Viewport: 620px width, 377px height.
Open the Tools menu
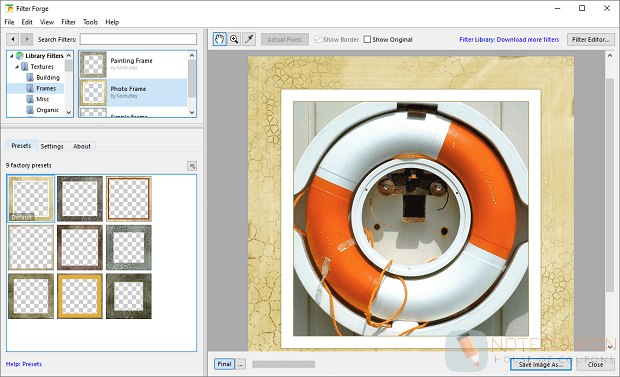point(90,22)
